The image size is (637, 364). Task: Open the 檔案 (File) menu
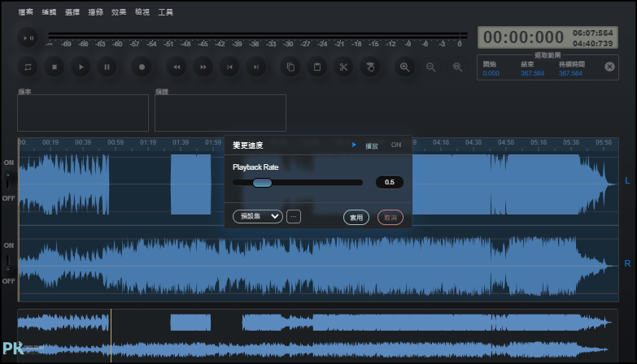tap(25, 12)
